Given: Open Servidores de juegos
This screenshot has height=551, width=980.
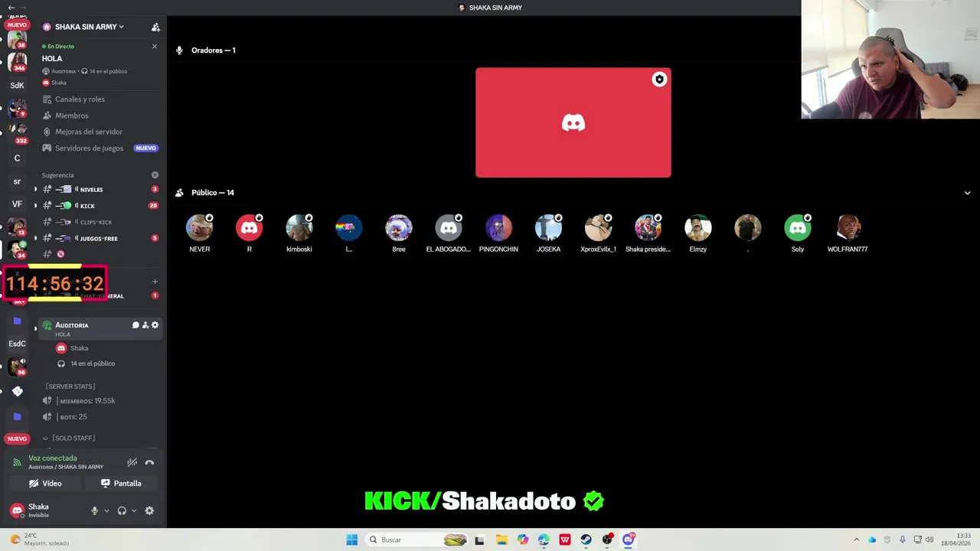Looking at the screenshot, I should [89, 148].
